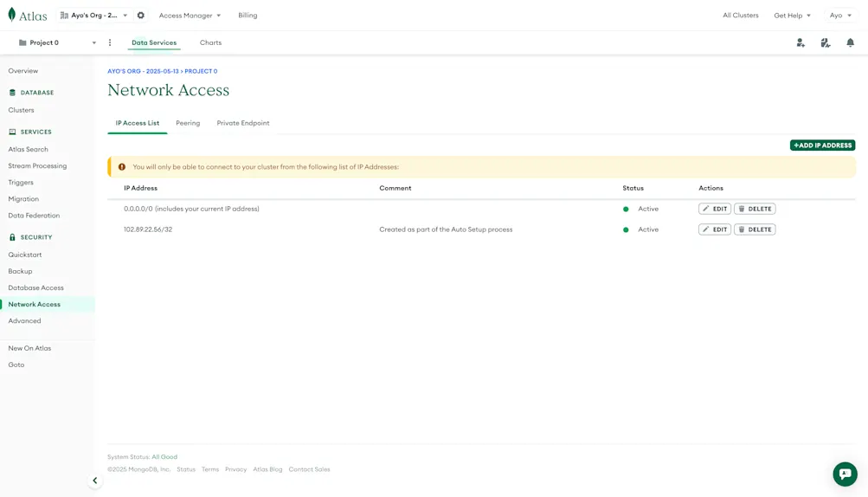Collapse the sidebar with the chevron button
This screenshot has height=497, width=868.
94,481
